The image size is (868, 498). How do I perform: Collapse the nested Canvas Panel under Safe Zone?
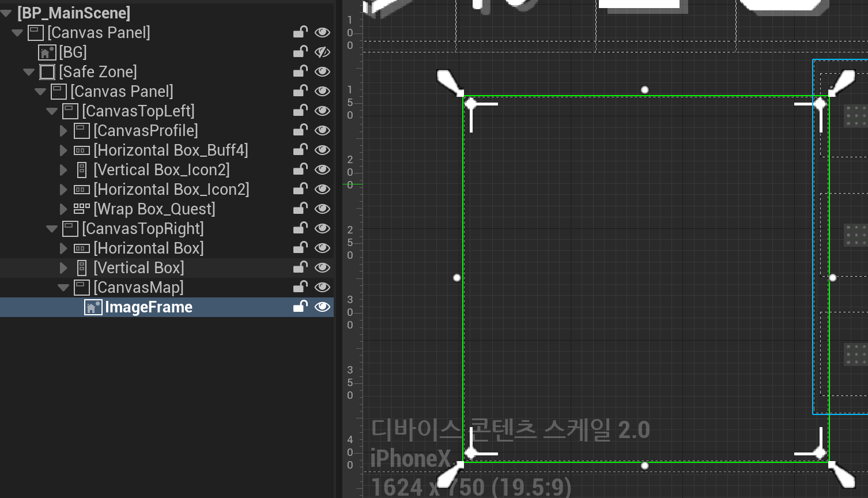40,92
